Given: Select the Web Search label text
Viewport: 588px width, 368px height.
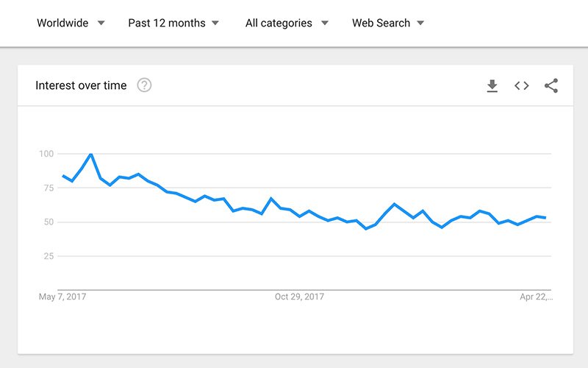Looking at the screenshot, I should pos(381,23).
